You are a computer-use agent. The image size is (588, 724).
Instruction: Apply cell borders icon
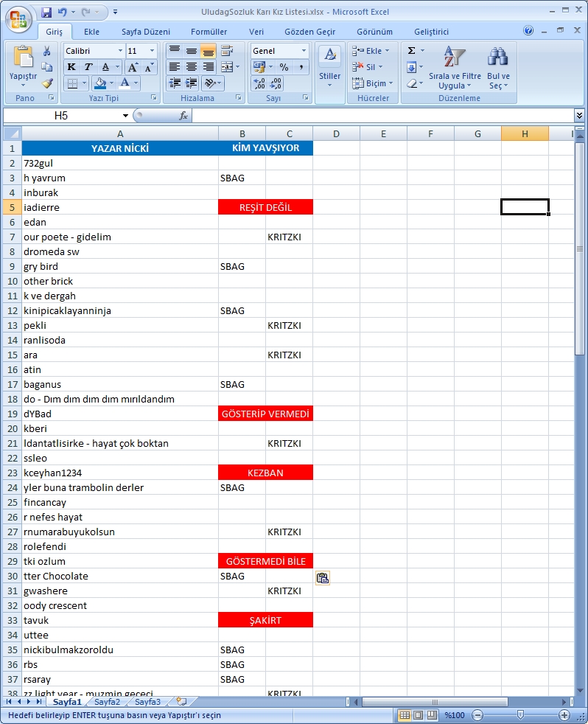point(72,83)
